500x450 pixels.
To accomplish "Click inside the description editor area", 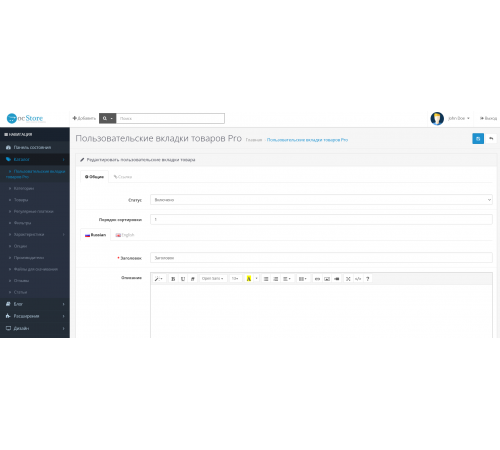I will [321, 311].
